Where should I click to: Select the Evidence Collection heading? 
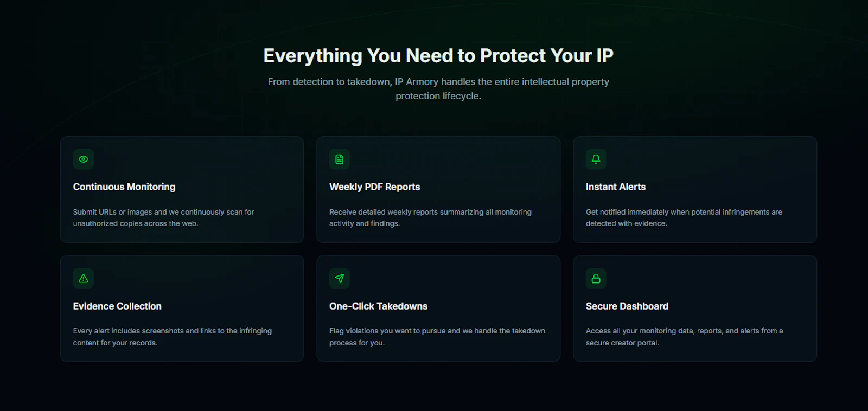point(117,306)
